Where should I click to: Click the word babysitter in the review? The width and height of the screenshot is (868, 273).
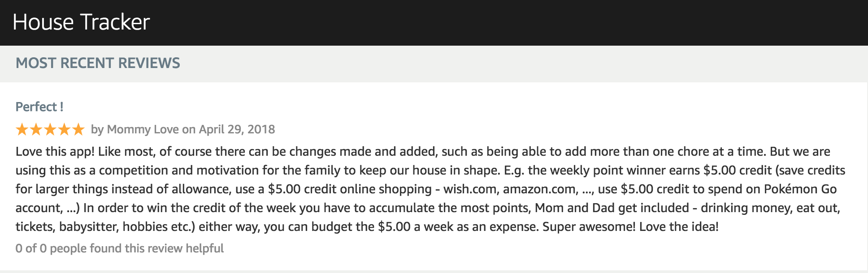(89, 226)
